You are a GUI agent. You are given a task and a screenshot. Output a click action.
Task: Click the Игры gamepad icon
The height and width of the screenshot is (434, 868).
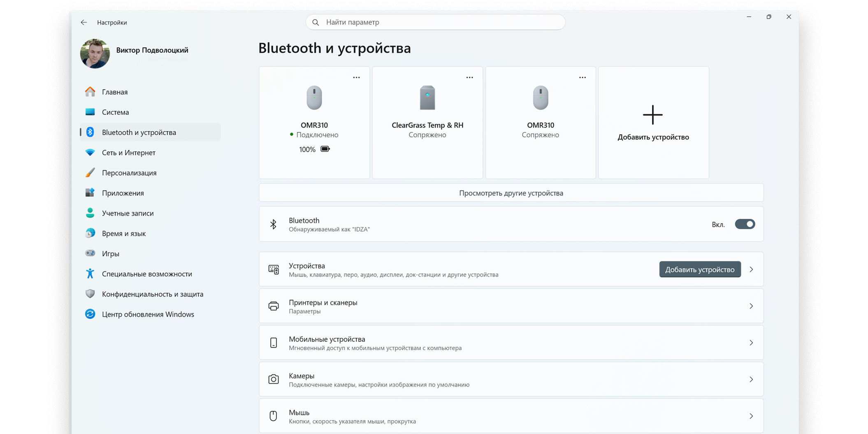click(90, 253)
